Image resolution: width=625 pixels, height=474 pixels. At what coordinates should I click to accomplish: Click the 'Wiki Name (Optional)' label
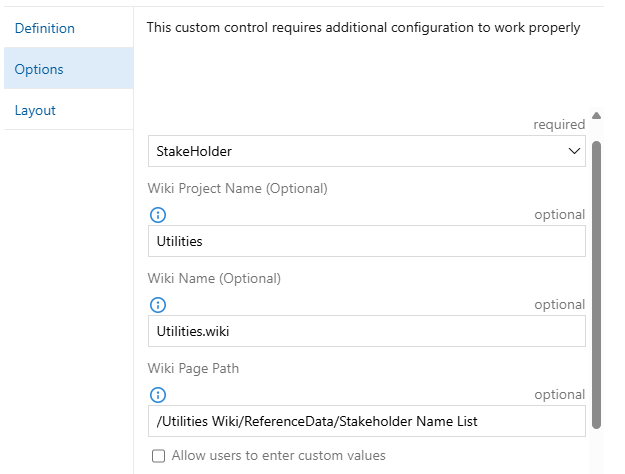(214, 278)
